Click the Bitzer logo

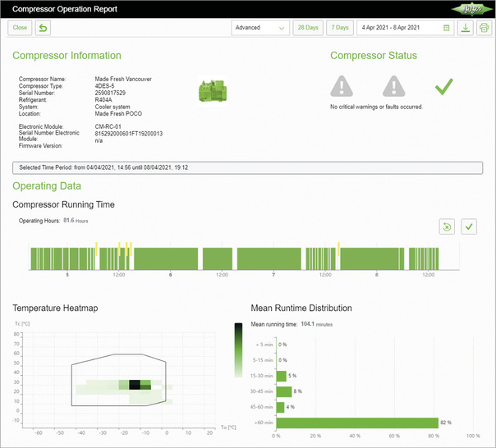click(471, 9)
